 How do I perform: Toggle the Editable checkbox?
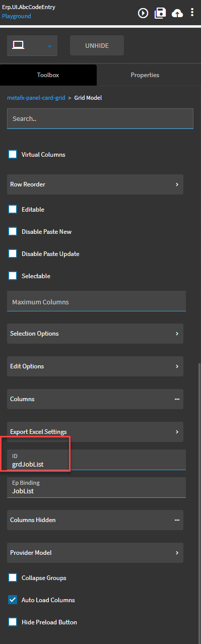point(13,209)
